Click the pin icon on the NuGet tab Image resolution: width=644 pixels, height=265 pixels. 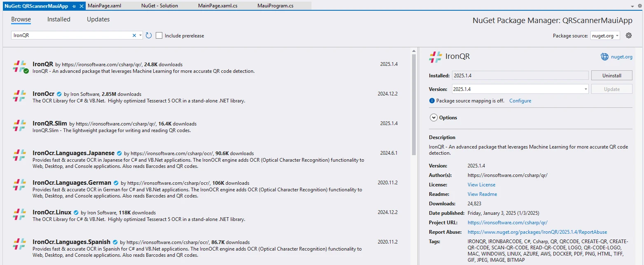74,6
